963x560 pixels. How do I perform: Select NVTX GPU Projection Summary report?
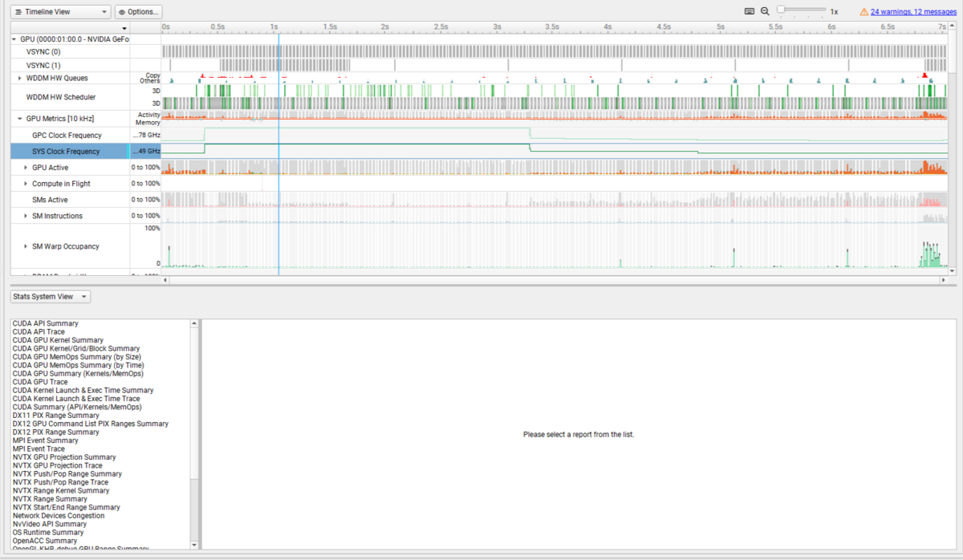pyautogui.click(x=64, y=457)
